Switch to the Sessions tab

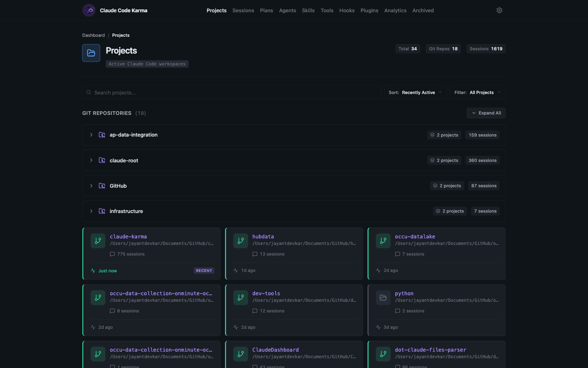[x=243, y=11]
